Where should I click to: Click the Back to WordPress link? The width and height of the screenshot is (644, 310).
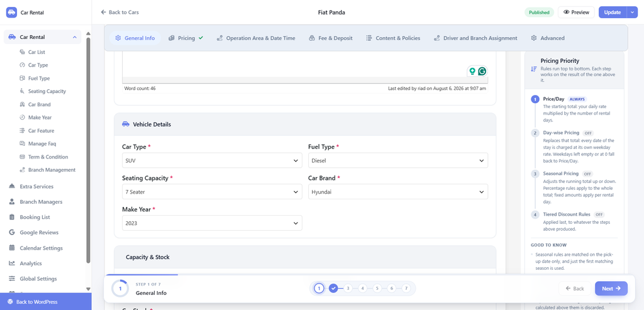[45, 302]
